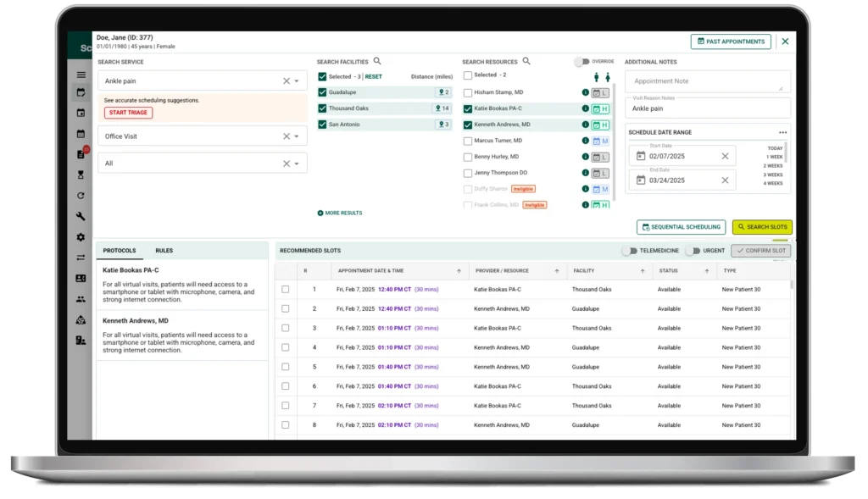Open Schedule Date Range three-dot menu
Image resolution: width=868 pixels, height=499 pixels.
tap(782, 132)
